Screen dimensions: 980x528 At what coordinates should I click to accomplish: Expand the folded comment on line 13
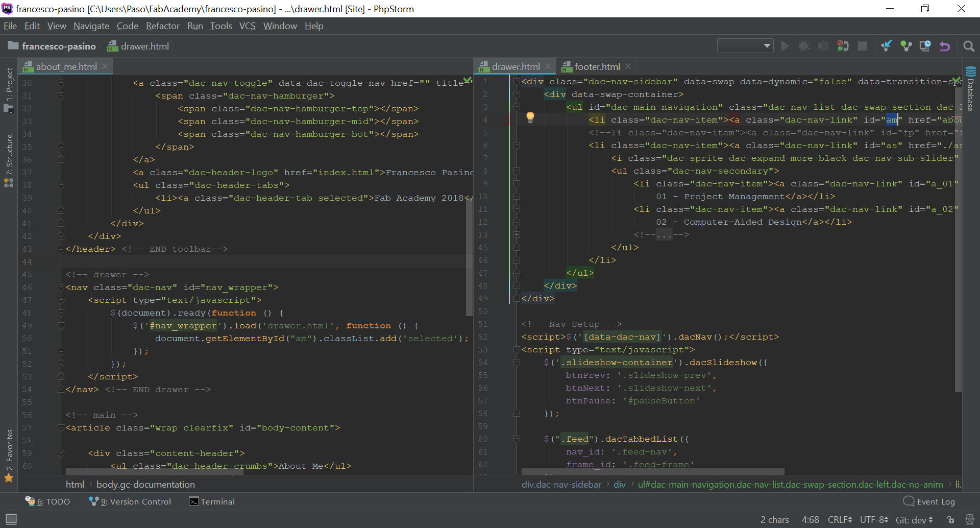pyautogui.click(x=517, y=235)
